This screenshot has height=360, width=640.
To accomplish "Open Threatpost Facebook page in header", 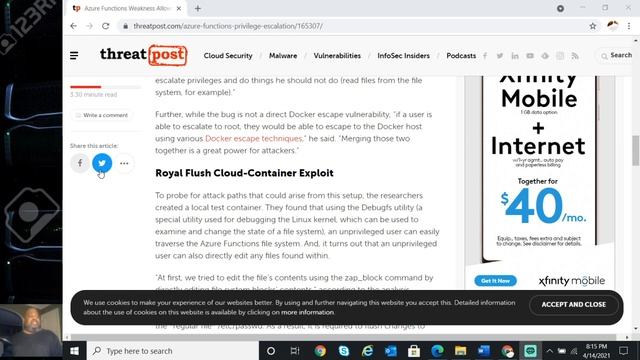I will click(x=485, y=56).
